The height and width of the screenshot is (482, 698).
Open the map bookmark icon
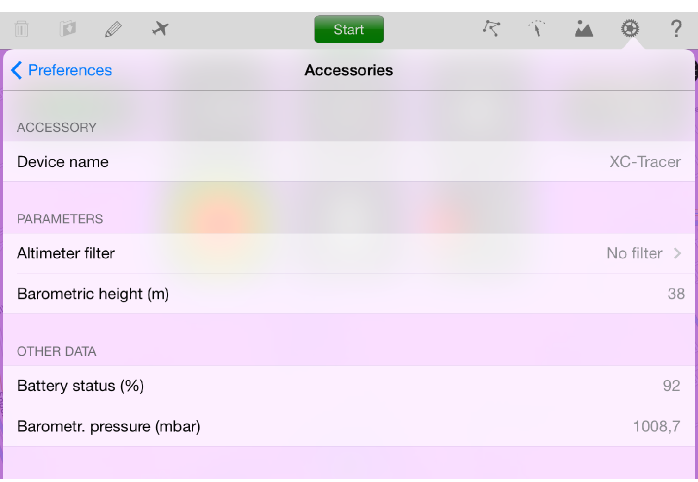tap(68, 29)
